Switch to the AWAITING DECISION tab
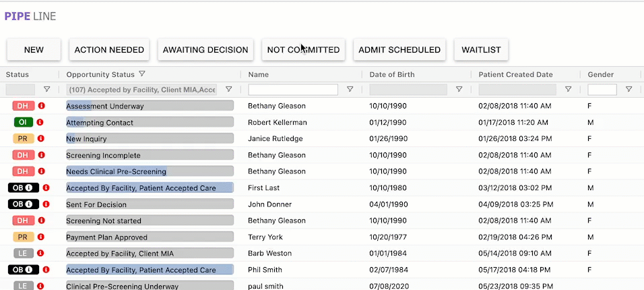Image resolution: width=644 pixels, height=290 pixels. coord(206,49)
